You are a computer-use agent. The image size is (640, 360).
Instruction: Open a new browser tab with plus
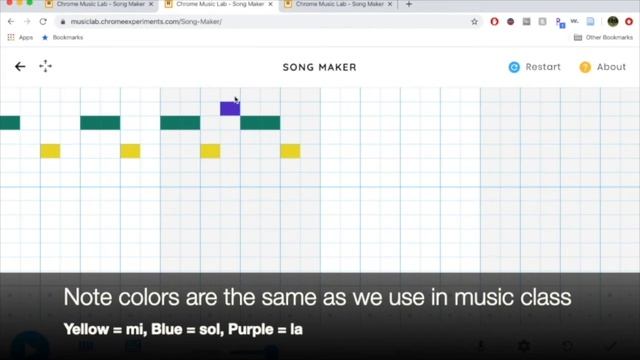[x=409, y=4]
